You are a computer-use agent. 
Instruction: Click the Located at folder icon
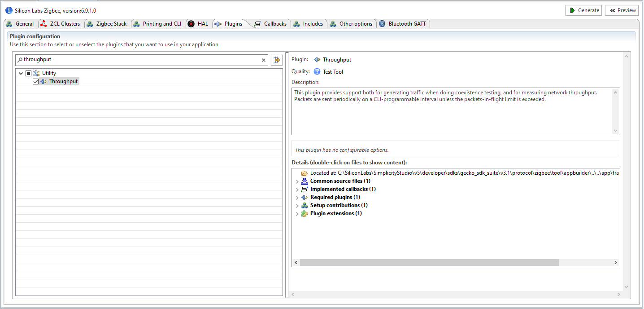[305, 173]
